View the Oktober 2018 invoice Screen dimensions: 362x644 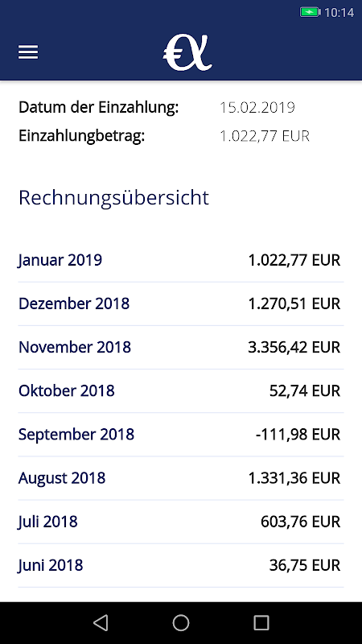pyautogui.click(x=181, y=391)
